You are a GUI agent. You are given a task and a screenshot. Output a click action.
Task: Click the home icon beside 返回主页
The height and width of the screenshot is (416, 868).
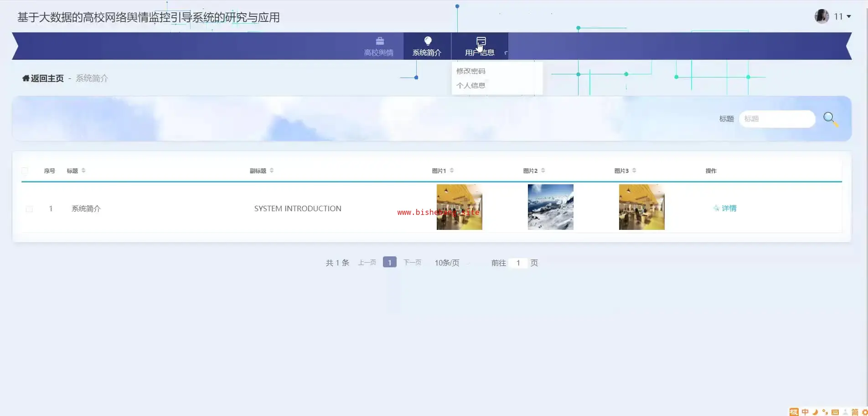click(x=26, y=78)
